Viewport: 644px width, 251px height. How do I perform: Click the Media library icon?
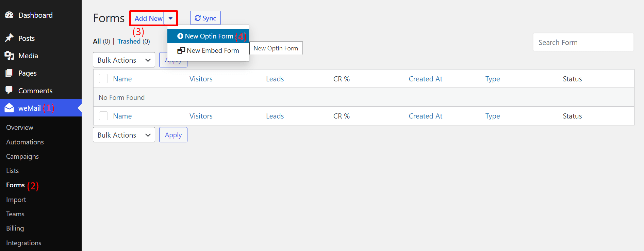point(9,56)
